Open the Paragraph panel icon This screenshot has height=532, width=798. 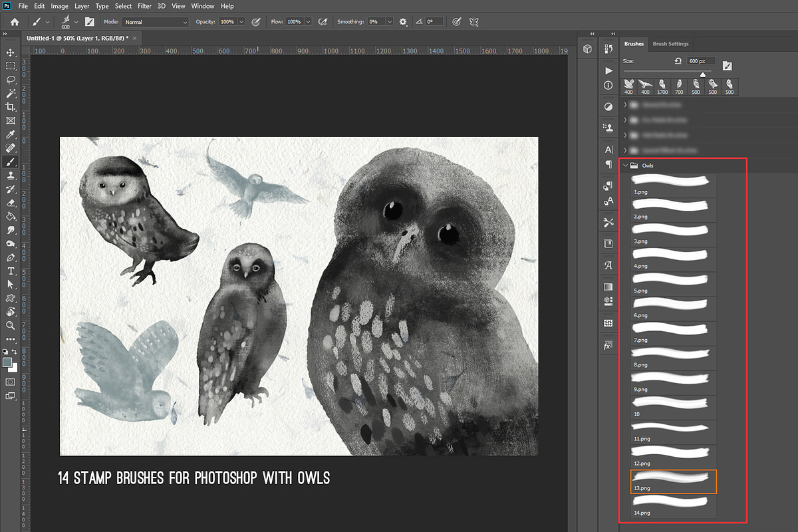(x=608, y=164)
